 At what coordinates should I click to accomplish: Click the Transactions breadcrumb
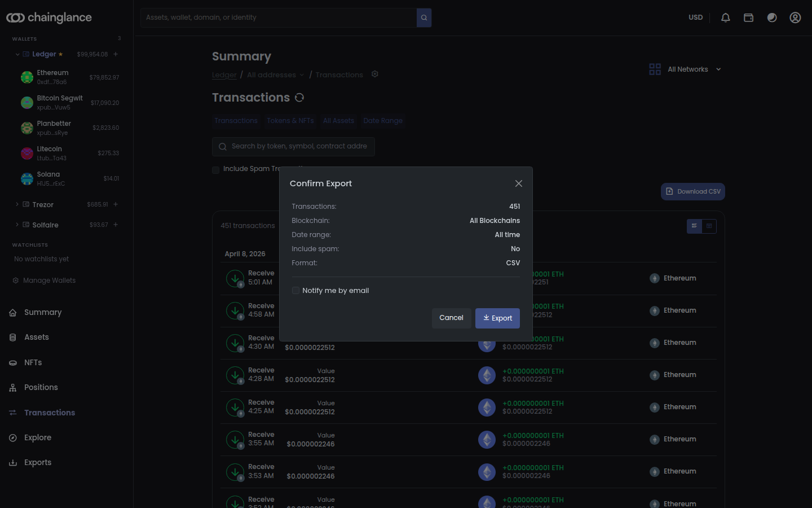pos(339,75)
